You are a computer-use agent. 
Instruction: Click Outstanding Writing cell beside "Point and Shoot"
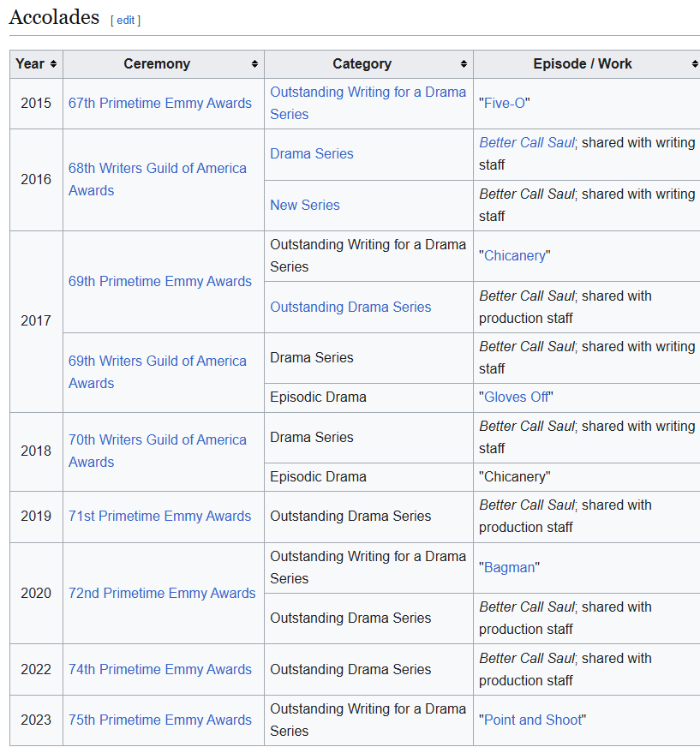pyautogui.click(x=368, y=720)
